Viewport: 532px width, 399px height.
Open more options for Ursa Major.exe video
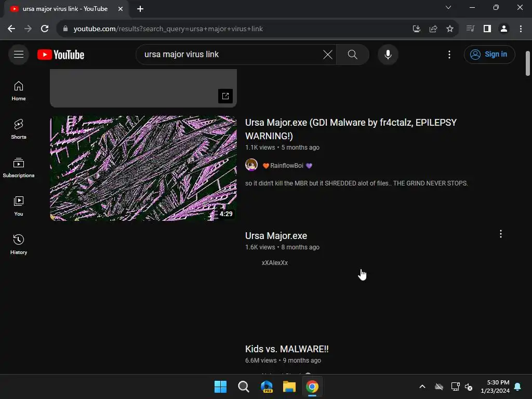[500, 234]
